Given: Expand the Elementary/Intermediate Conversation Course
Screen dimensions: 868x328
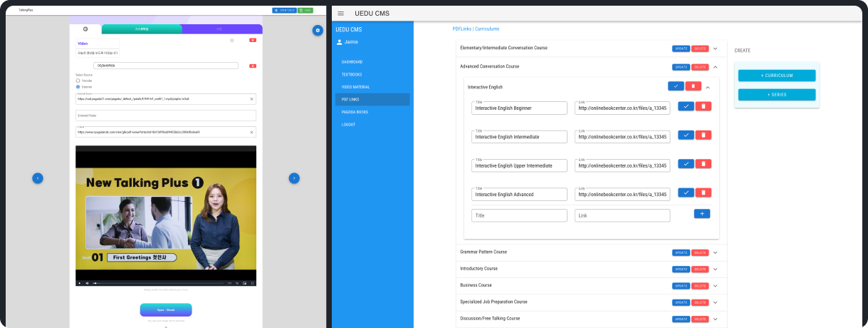Looking at the screenshot, I should (715, 48).
